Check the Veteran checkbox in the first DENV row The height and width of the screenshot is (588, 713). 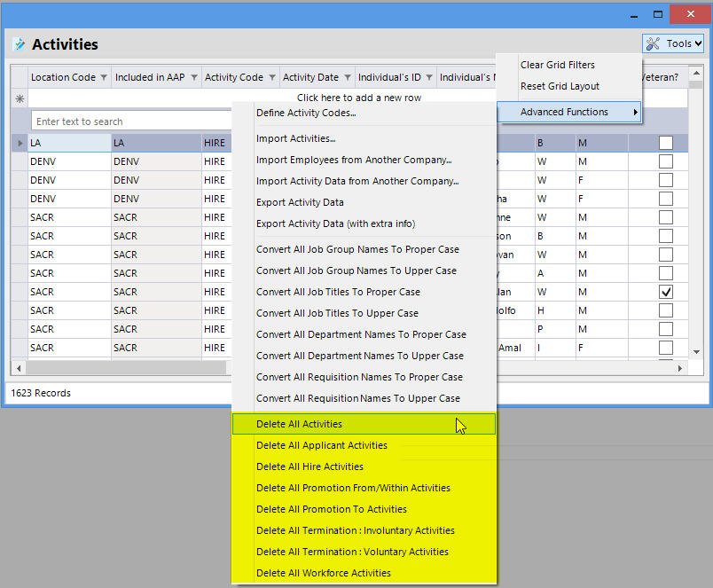tap(666, 161)
